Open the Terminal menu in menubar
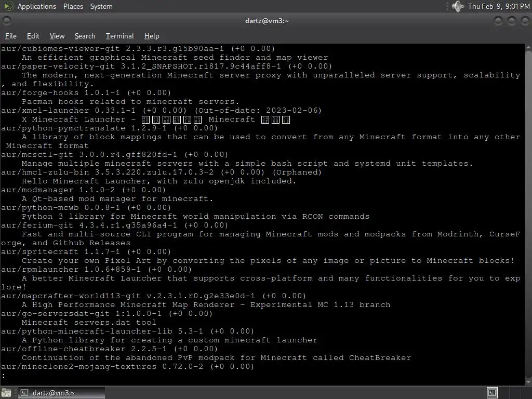 120,36
